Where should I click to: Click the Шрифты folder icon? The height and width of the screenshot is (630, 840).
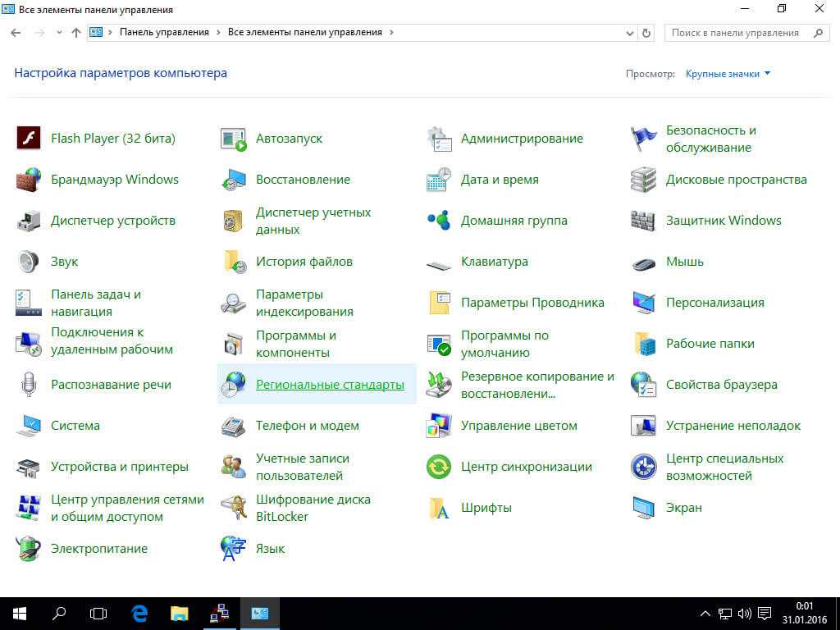click(x=439, y=508)
